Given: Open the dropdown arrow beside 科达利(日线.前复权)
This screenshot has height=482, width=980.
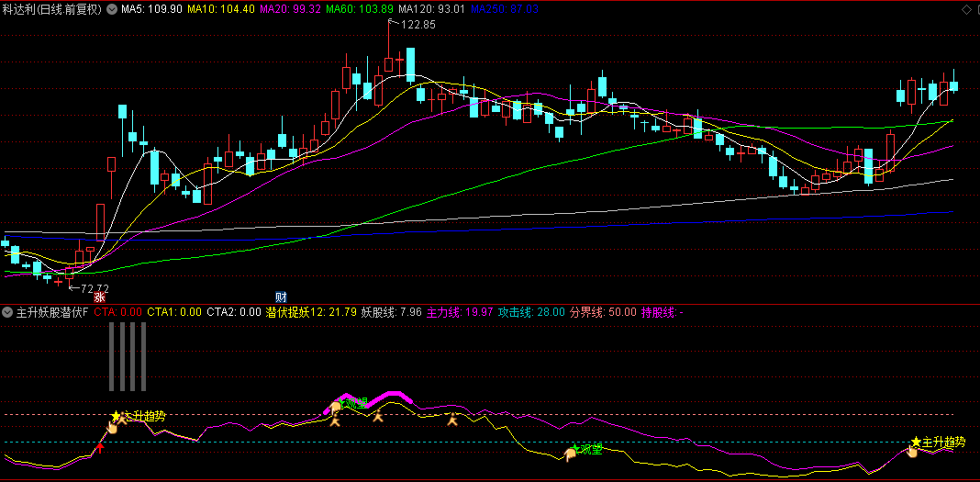Looking at the screenshot, I should pyautogui.click(x=112, y=9).
